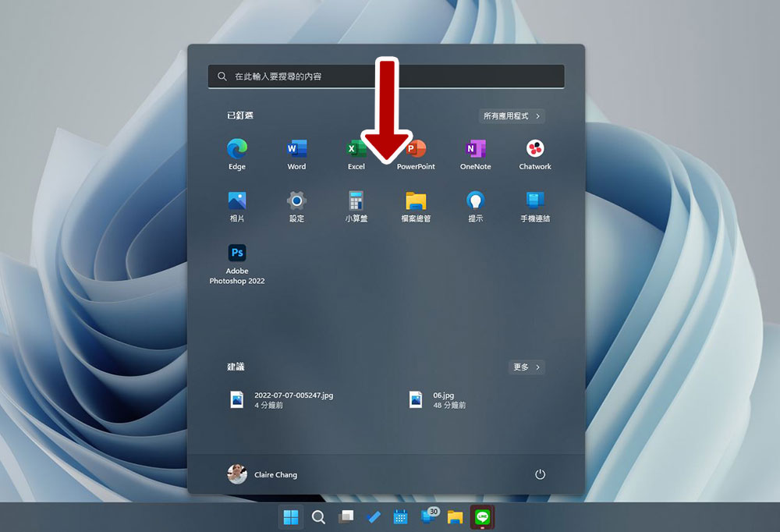
Task: Expand 所有應用程式 (All apps) list
Action: [512, 116]
